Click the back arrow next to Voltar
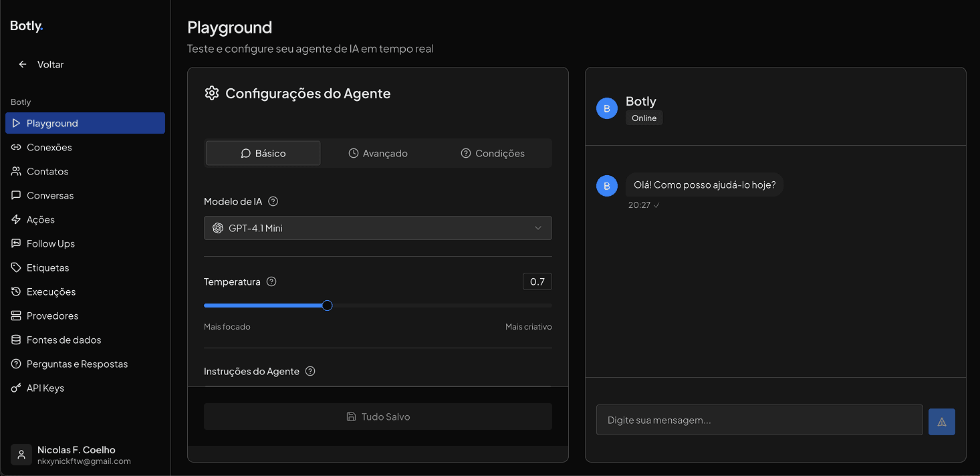 click(x=23, y=64)
